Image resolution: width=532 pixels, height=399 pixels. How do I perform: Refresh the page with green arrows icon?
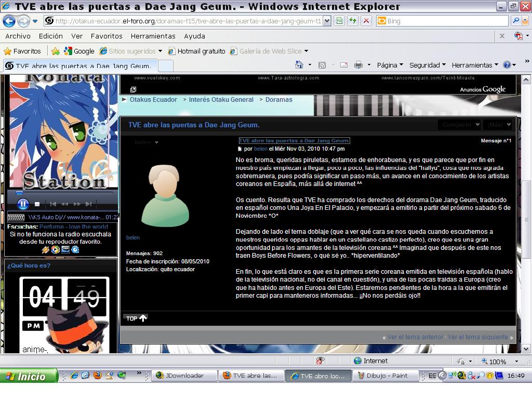click(353, 21)
